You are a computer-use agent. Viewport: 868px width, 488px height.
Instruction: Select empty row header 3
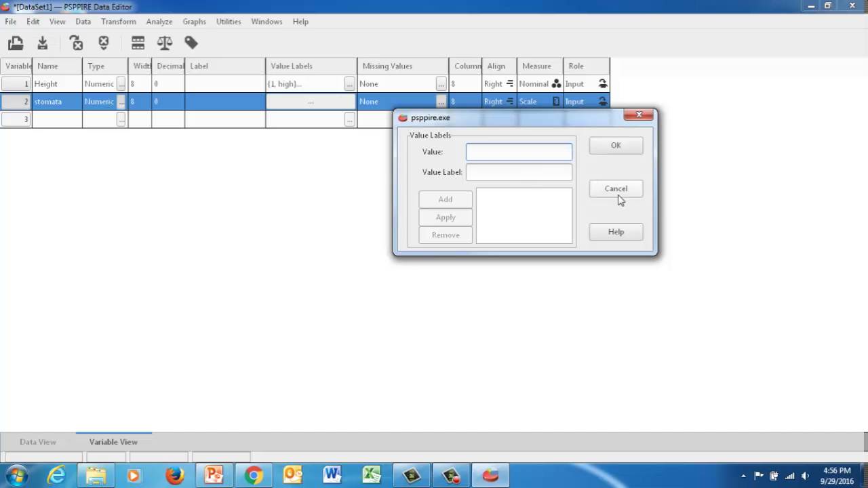pyautogui.click(x=16, y=119)
